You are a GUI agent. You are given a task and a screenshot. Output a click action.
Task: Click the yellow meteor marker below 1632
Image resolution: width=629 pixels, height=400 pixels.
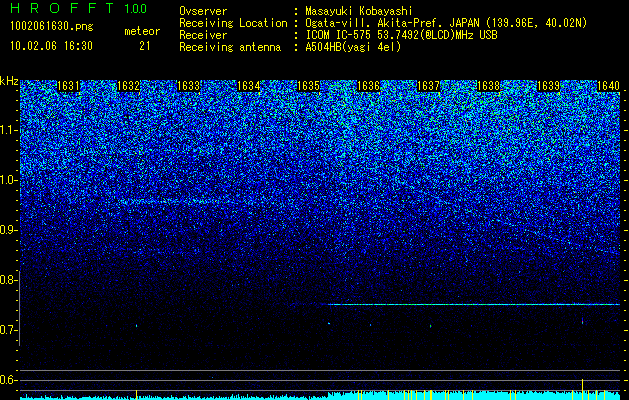point(136,394)
